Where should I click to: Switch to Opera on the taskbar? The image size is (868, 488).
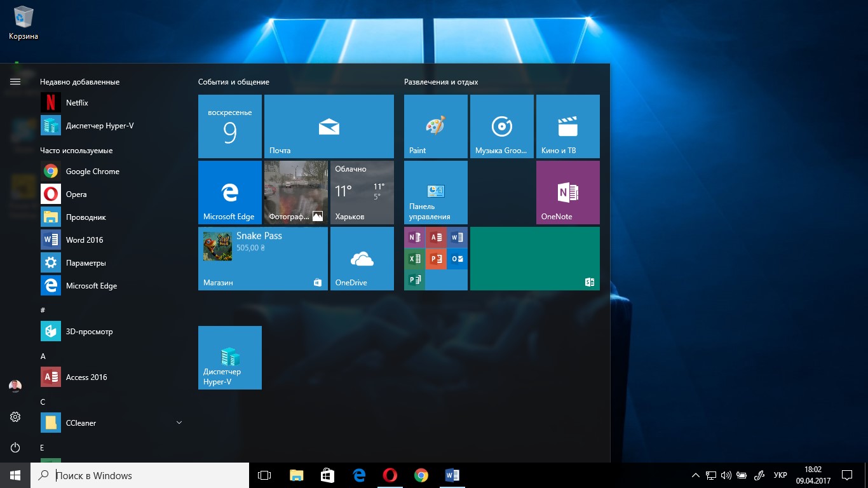click(x=390, y=475)
